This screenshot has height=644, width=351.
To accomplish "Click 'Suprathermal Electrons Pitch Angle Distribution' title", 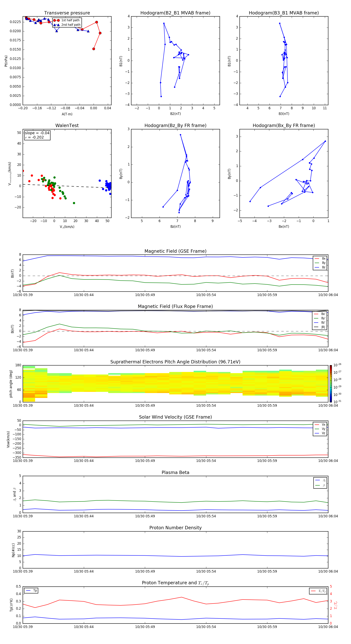I will pos(175,362).
